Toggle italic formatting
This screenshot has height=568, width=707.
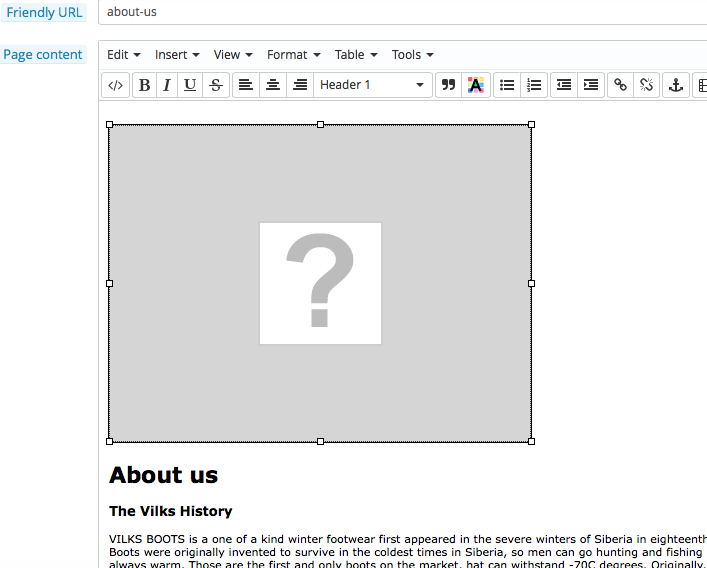pos(167,85)
